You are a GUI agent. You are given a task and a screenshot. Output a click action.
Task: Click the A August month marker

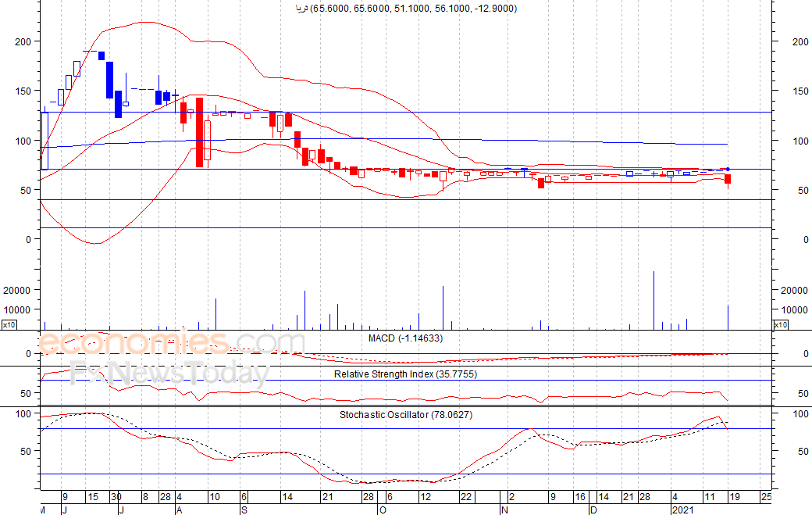(179, 510)
